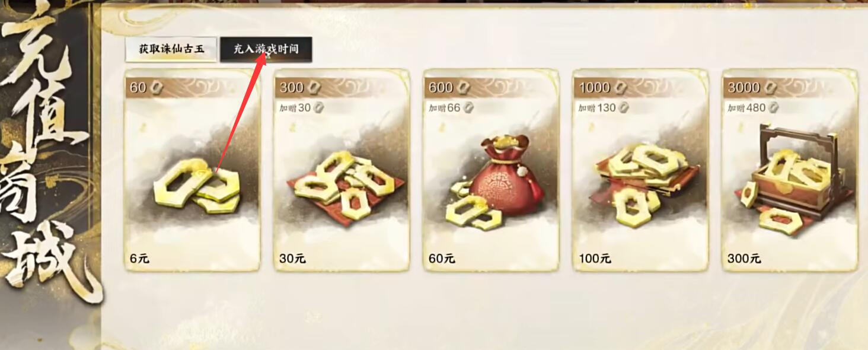This screenshot has width=868, height=350.
Task: Select the 600 jade pack card
Action: [x=491, y=170]
